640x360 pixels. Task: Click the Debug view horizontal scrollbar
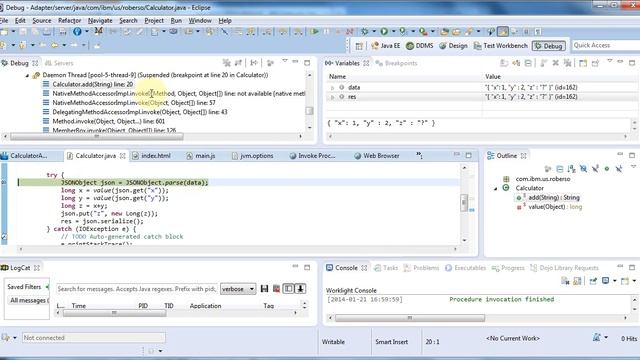point(153,137)
